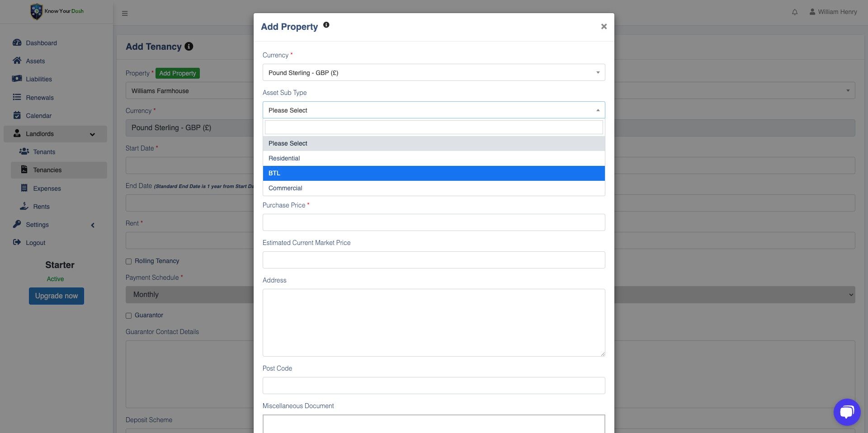The image size is (868, 433).
Task: Tick the Guarantor checkbox
Action: pos(129,315)
